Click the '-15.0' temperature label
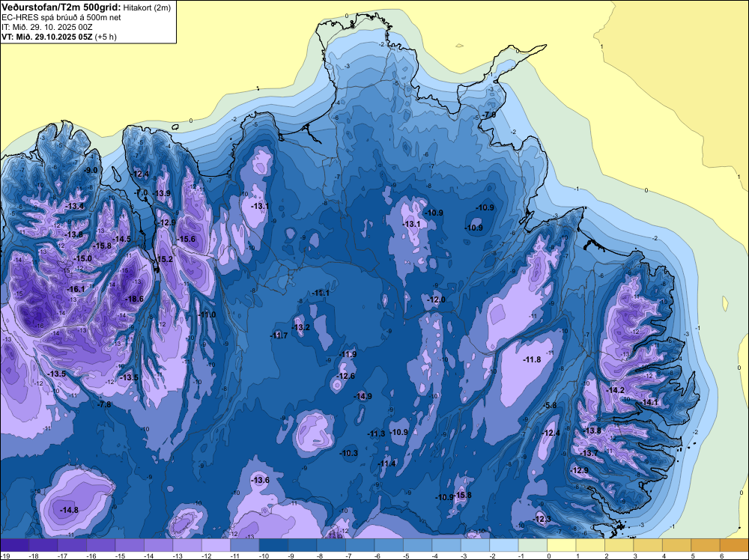 [82, 258]
